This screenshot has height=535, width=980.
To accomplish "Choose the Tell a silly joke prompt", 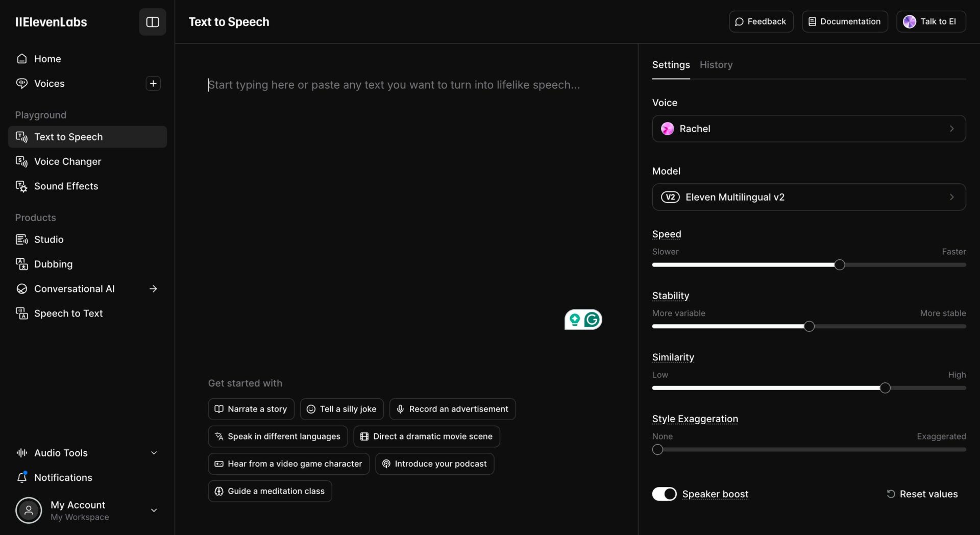I will click(x=342, y=409).
